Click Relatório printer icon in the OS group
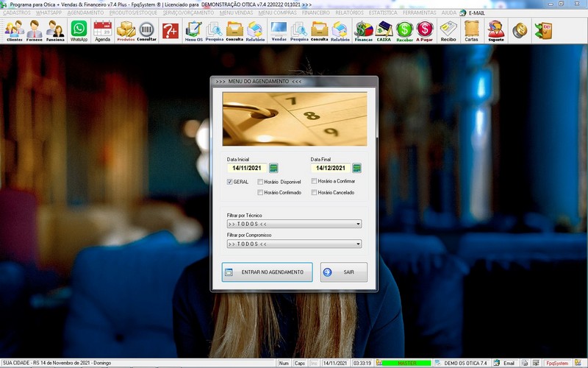The width and height of the screenshot is (588, 368). click(255, 31)
